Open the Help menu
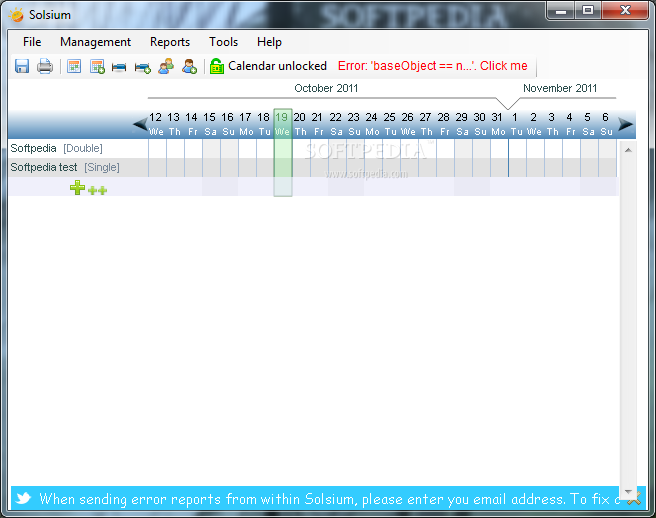 269,42
